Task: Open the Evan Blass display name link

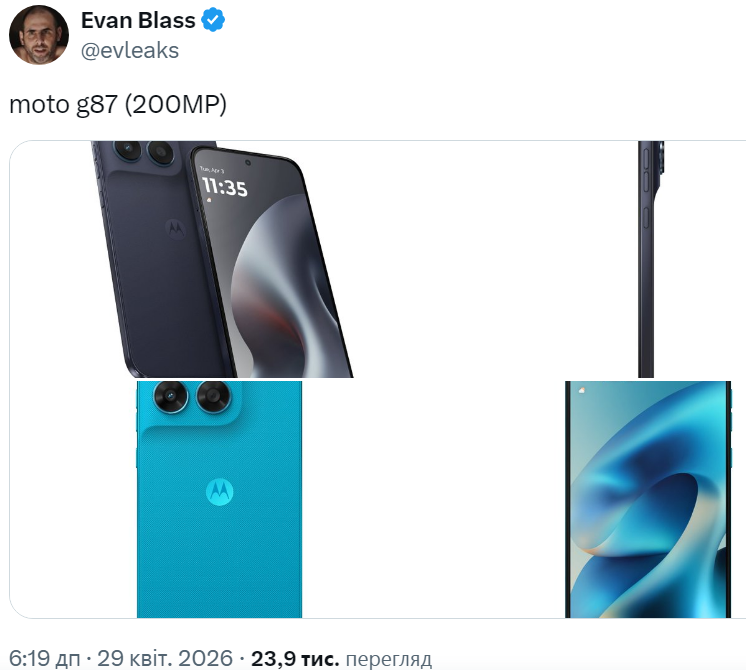Action: tap(138, 20)
